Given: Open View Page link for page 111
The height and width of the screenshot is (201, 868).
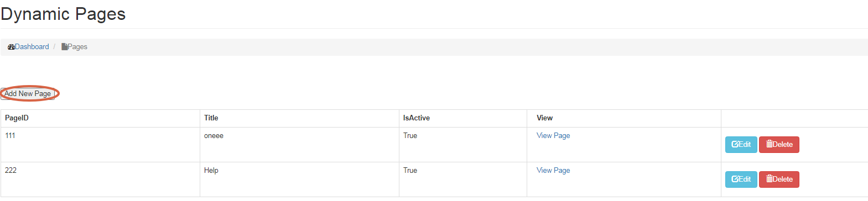Looking at the screenshot, I should [x=553, y=135].
